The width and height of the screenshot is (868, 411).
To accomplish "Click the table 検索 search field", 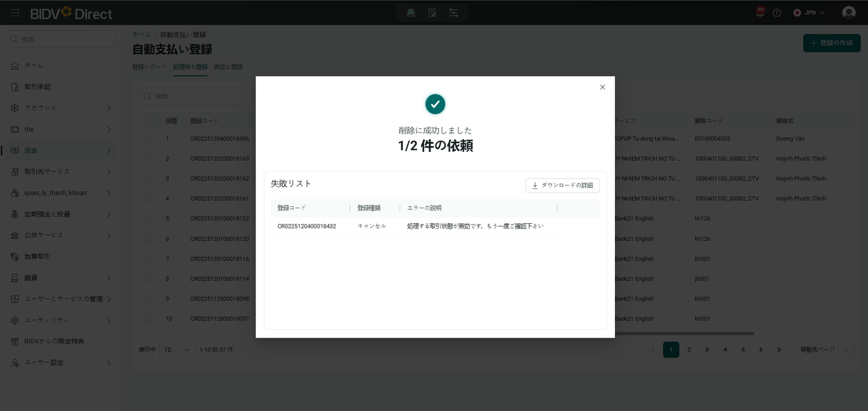I will (x=197, y=96).
